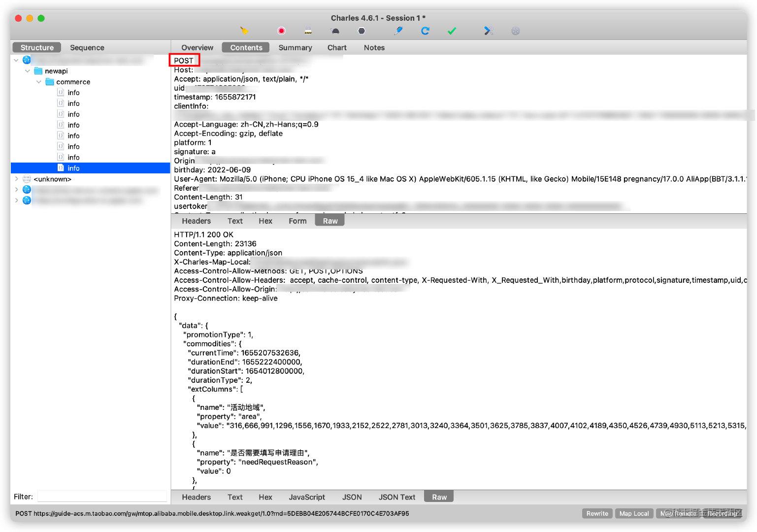The width and height of the screenshot is (757, 532).
Task: Click the blue repeat request icon
Action: pos(425,31)
